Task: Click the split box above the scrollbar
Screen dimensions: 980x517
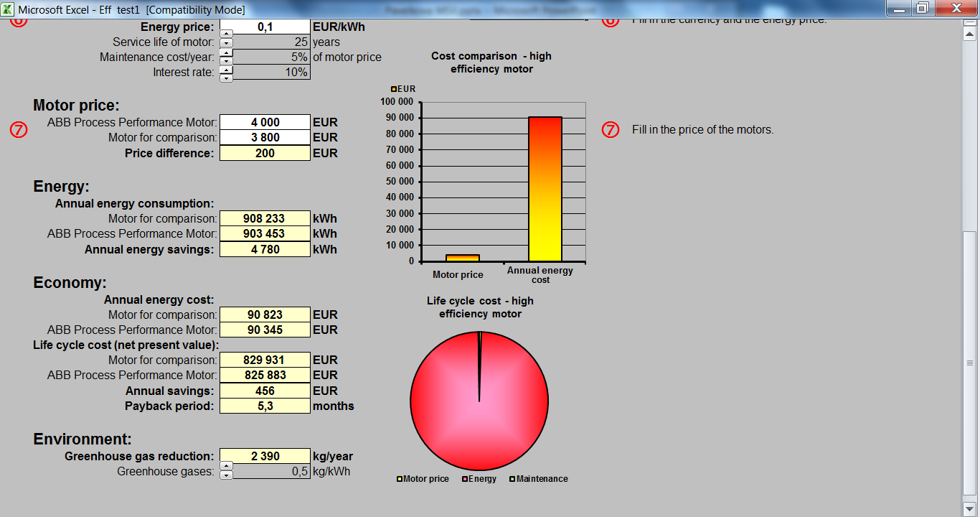Action: pyautogui.click(x=970, y=24)
